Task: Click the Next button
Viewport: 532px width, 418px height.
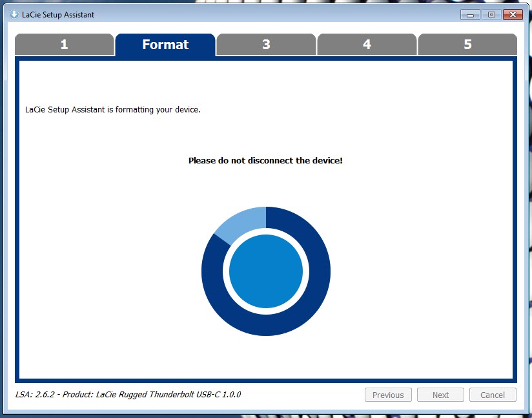Action: click(440, 395)
